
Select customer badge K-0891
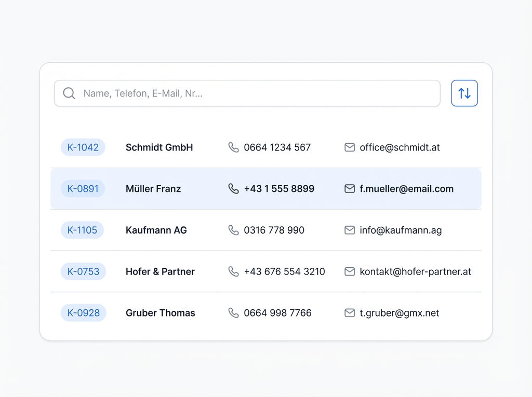83,189
